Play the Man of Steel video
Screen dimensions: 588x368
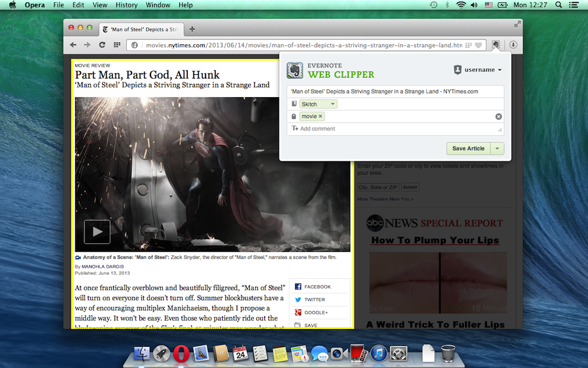[98, 232]
